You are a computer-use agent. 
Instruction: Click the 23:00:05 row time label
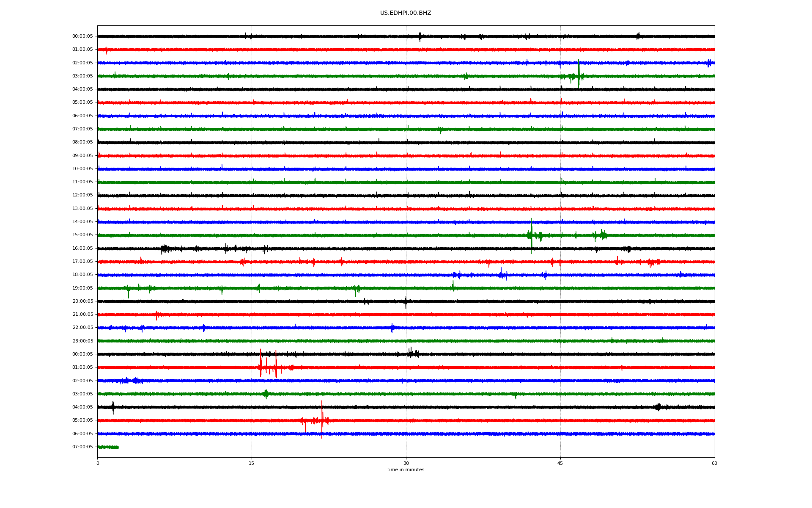click(x=82, y=341)
